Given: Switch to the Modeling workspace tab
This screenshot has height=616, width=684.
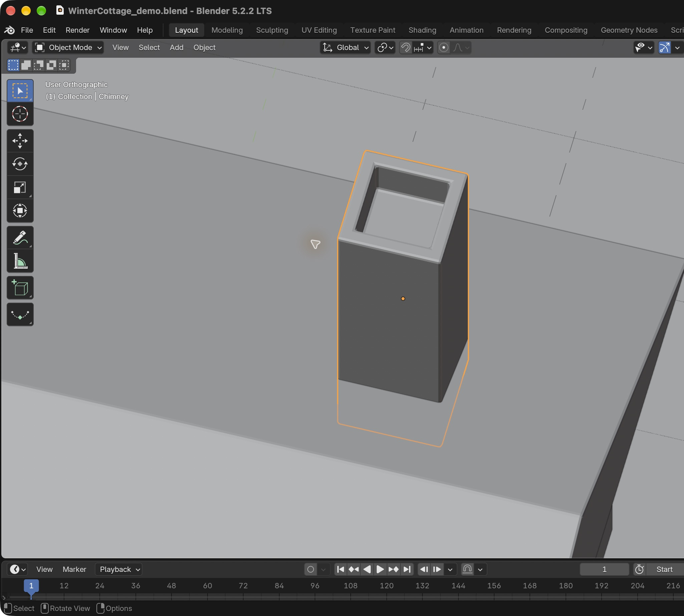Looking at the screenshot, I should [227, 30].
